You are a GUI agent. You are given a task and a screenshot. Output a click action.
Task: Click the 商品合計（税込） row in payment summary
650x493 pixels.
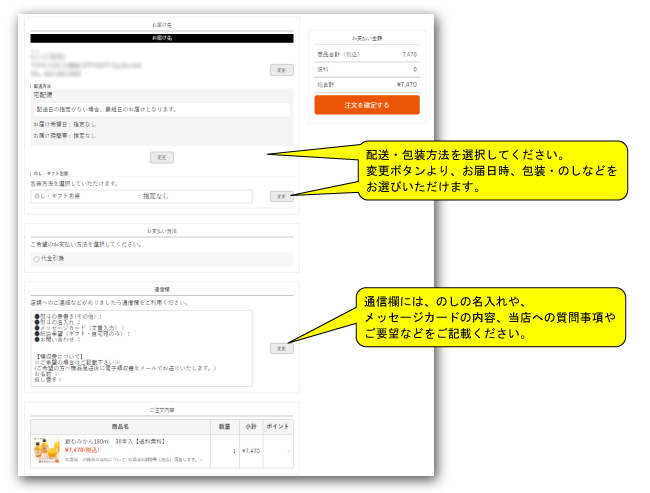tap(366, 54)
